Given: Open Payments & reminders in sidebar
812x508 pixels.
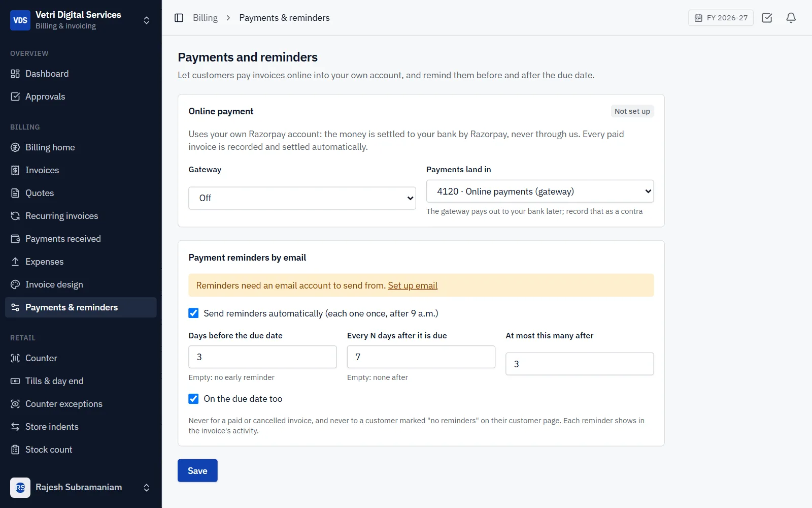Looking at the screenshot, I should pos(81,307).
